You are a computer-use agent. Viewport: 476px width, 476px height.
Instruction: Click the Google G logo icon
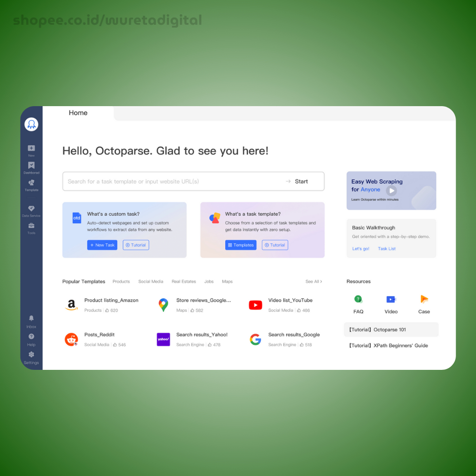pos(255,339)
